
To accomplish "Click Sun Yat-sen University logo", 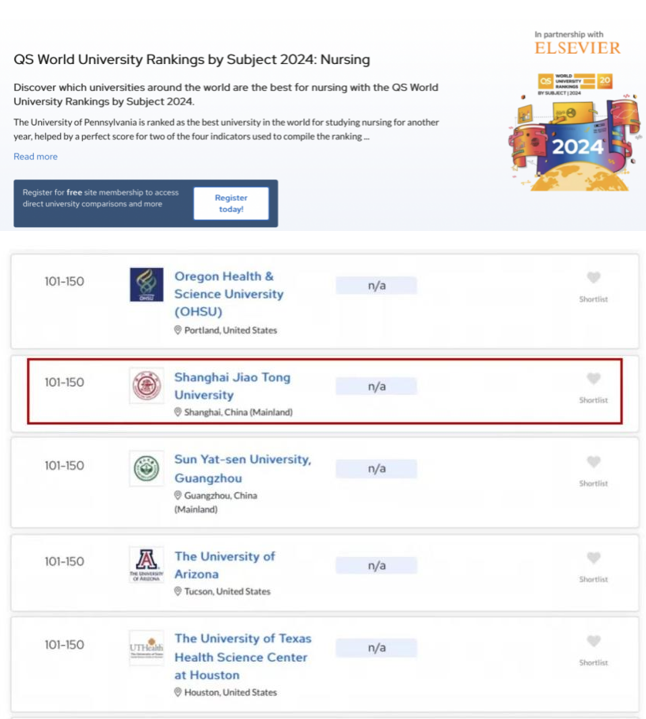I will click(x=146, y=469).
